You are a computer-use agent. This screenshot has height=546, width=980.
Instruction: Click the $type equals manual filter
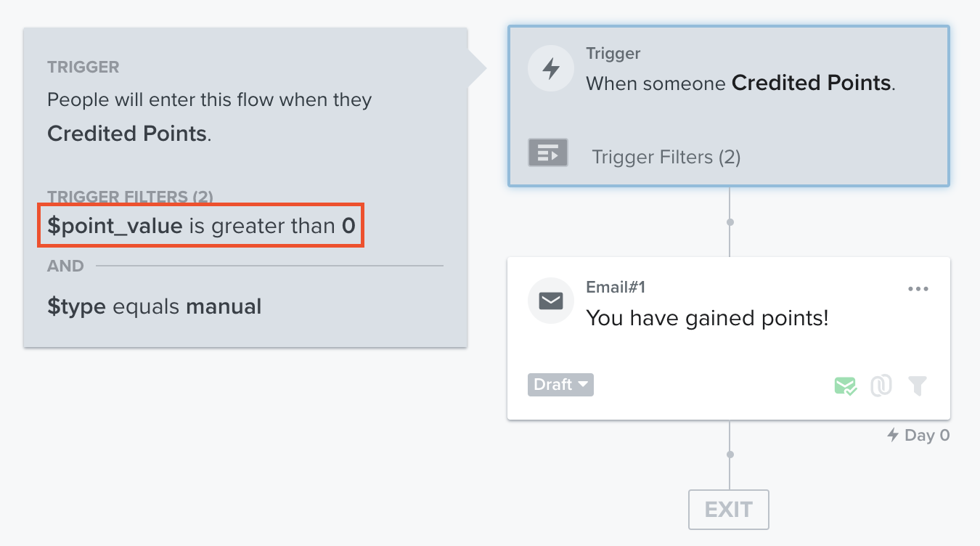154,306
